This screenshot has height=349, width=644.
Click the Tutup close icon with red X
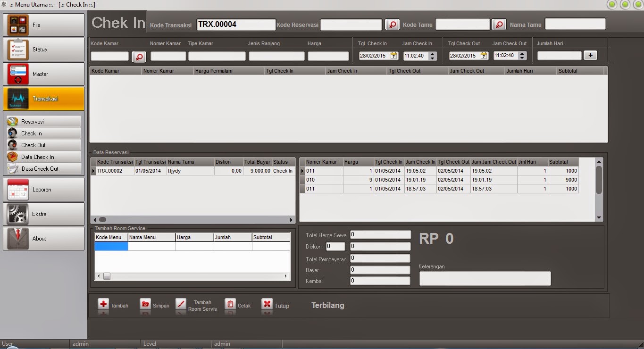[267, 305]
